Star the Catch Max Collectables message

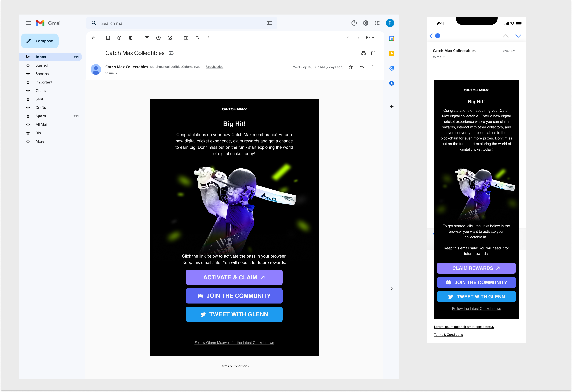tap(351, 67)
